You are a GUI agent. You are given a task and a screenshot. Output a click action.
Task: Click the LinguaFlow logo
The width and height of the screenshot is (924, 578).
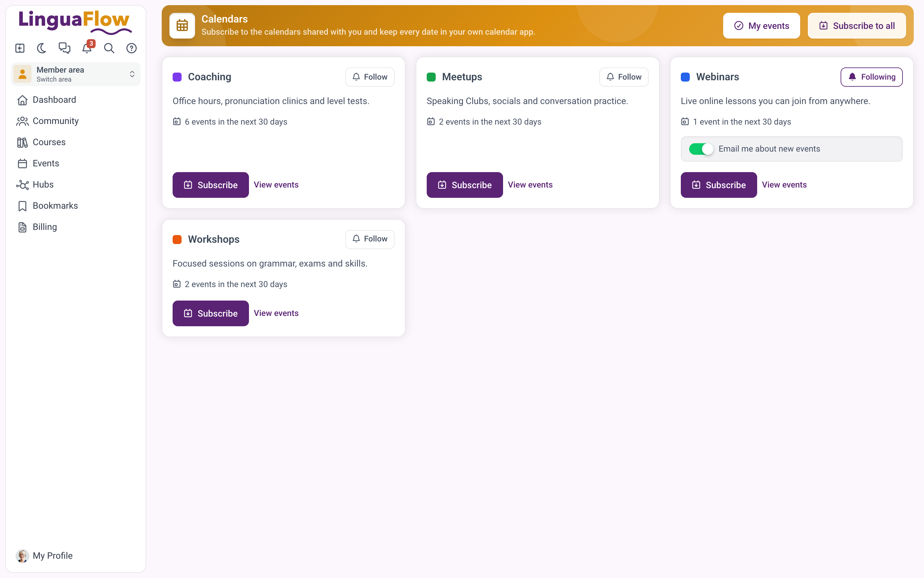pos(74,22)
